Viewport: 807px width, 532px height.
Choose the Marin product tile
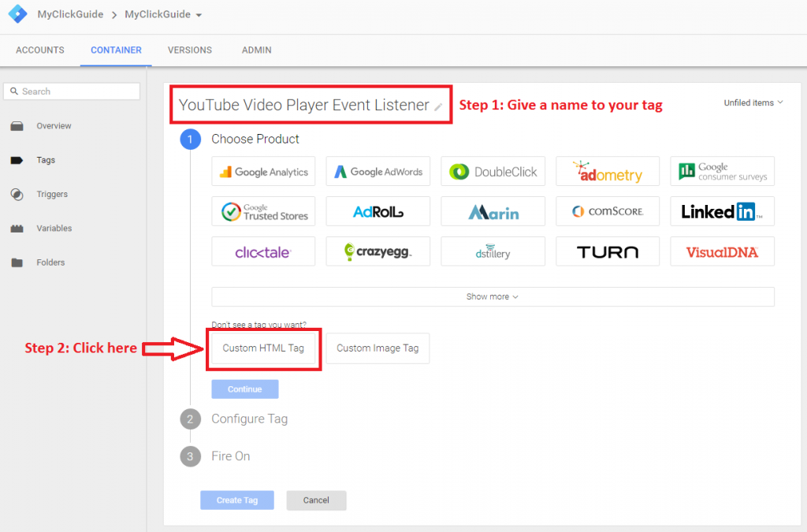point(493,211)
